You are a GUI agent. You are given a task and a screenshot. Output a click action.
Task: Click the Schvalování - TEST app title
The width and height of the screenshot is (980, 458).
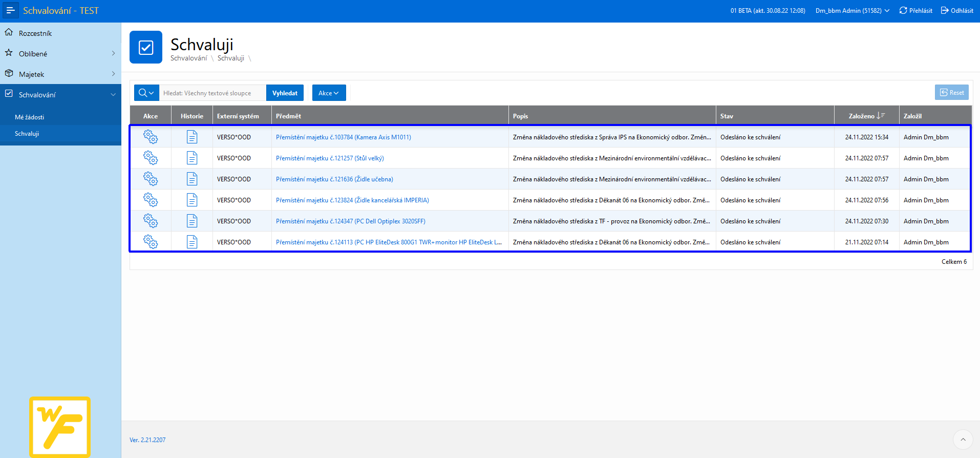click(x=60, y=10)
